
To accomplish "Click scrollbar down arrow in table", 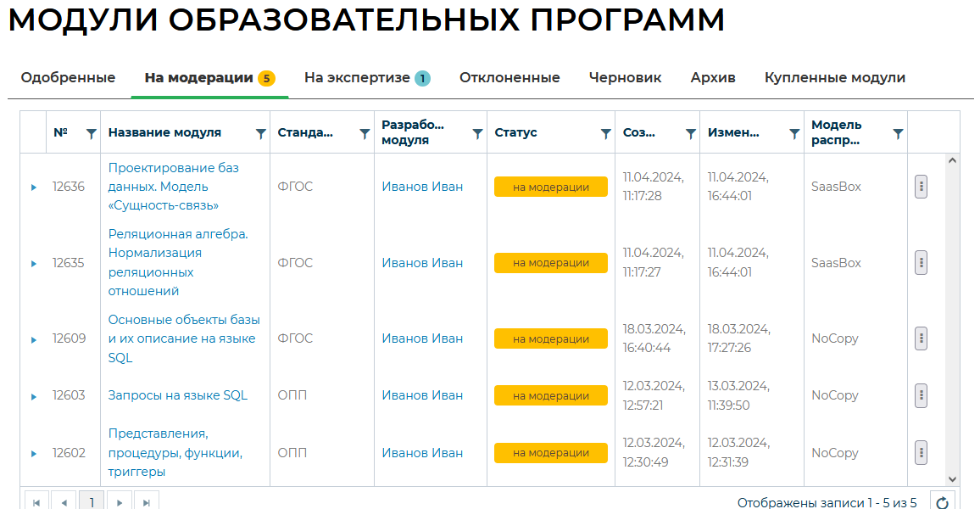I will point(951,479).
